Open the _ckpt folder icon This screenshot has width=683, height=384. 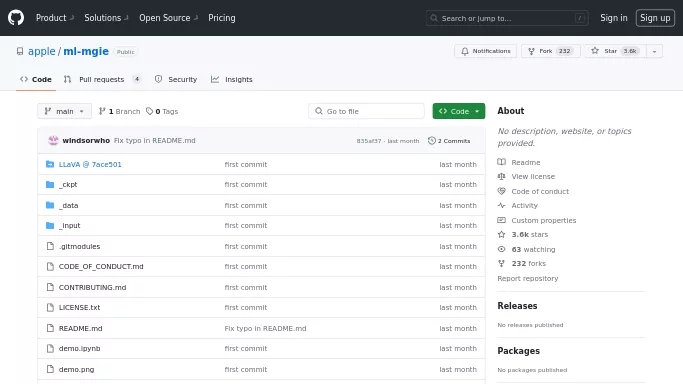[50, 185]
